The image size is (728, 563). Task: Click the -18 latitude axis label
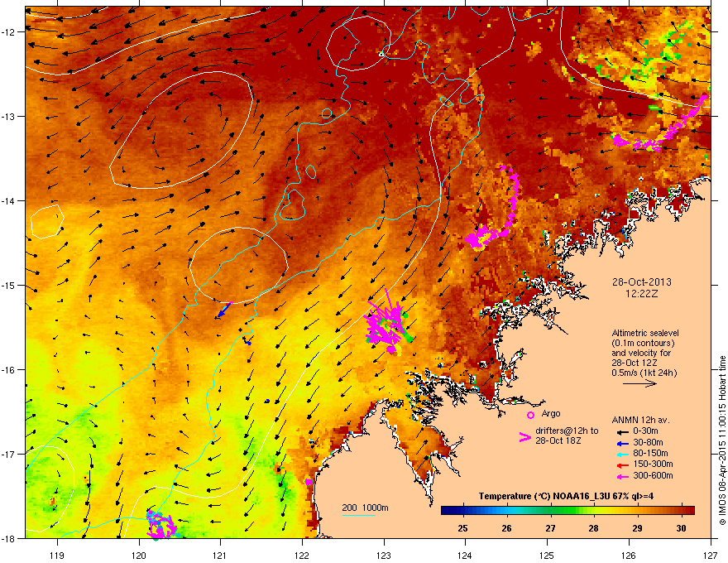(x=8, y=538)
